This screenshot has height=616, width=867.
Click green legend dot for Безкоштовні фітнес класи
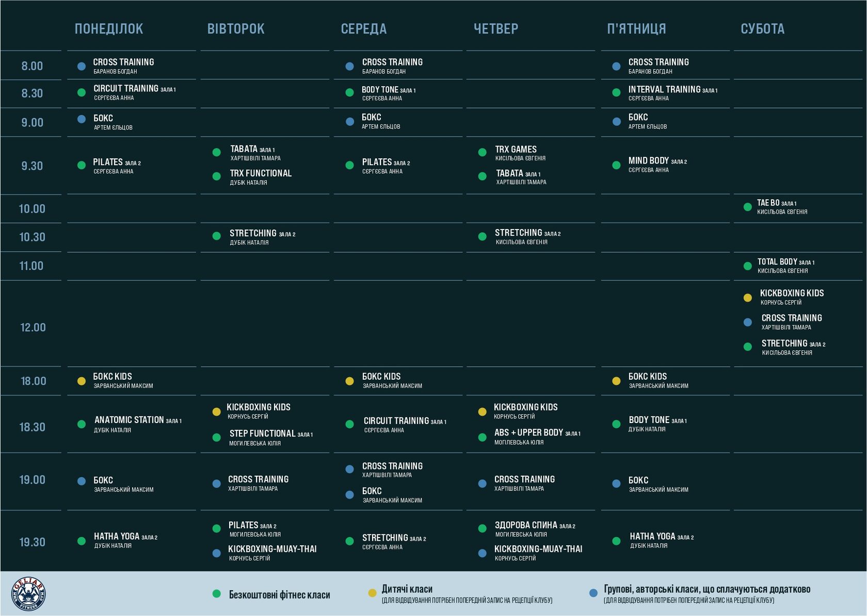tap(217, 594)
